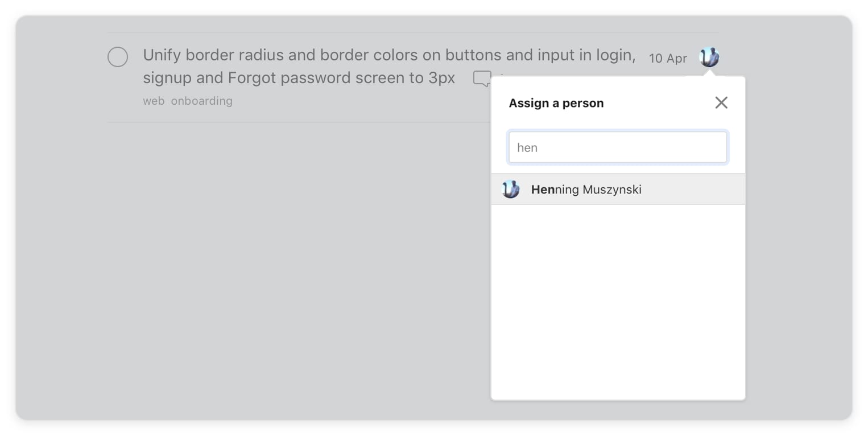
Task: Click the search input containing 'hen'
Action: 618,147
